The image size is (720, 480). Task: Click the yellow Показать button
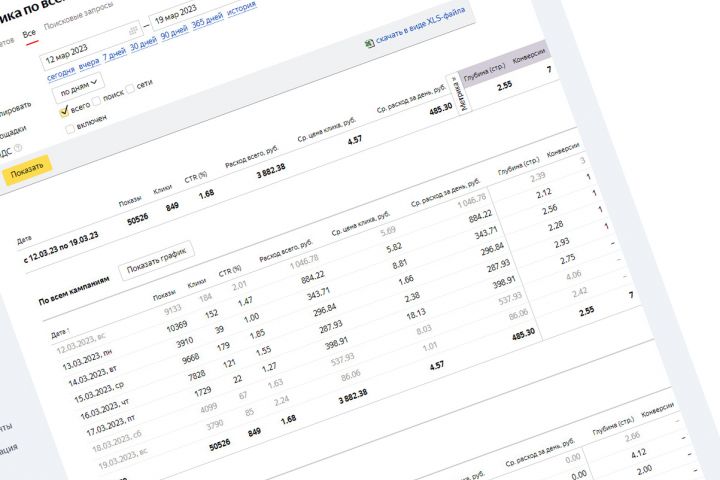coord(27,169)
